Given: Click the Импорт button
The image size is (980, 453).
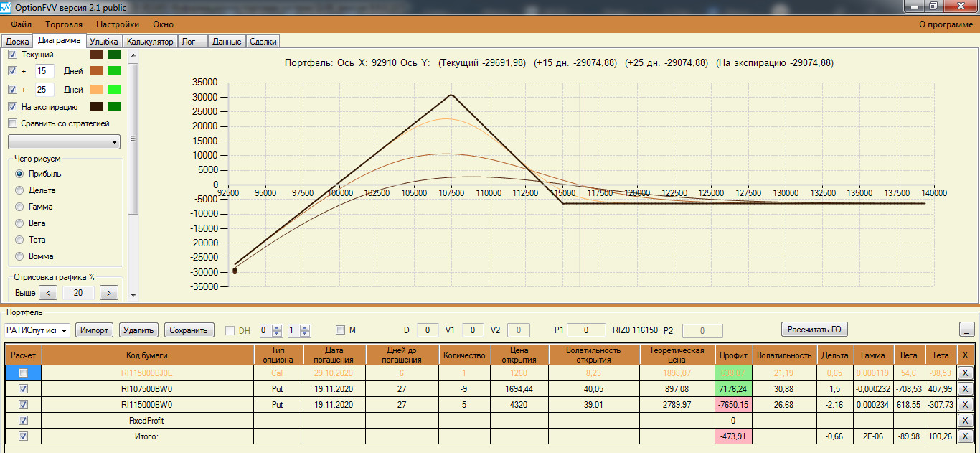Looking at the screenshot, I should tap(95, 330).
